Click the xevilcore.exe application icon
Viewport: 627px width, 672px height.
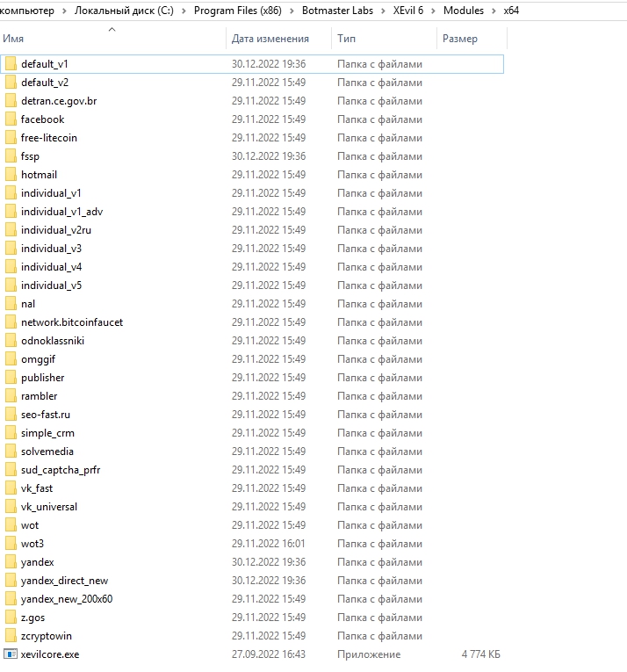pyautogui.click(x=11, y=654)
